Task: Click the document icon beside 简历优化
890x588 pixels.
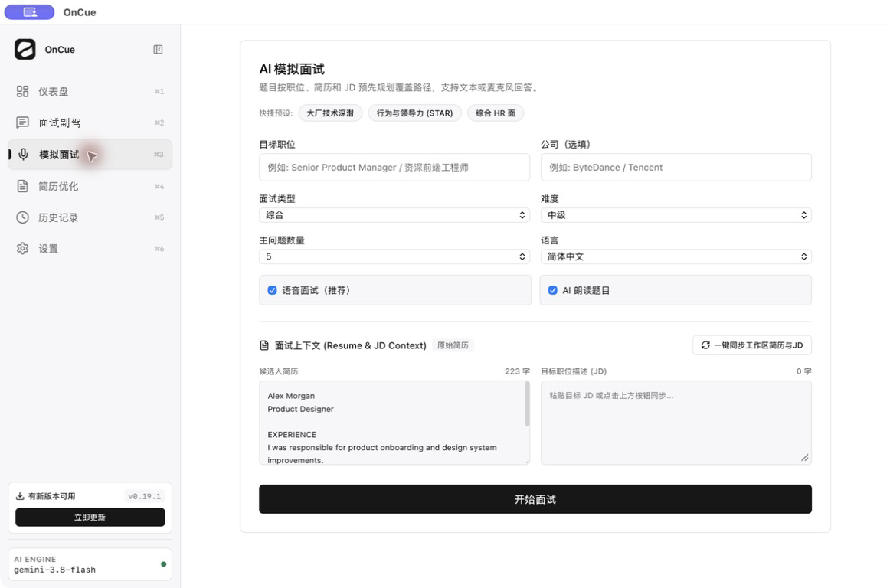Action: [x=23, y=186]
